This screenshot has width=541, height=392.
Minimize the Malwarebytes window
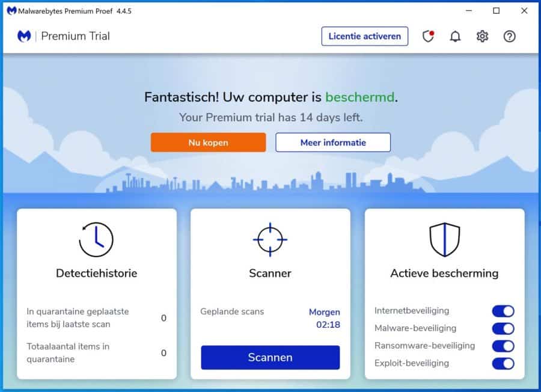[x=468, y=11]
